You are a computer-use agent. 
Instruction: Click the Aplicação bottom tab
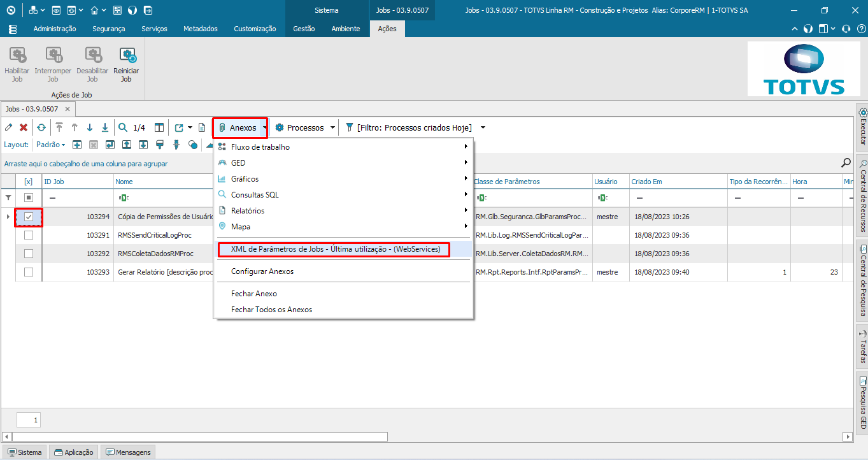(74, 452)
